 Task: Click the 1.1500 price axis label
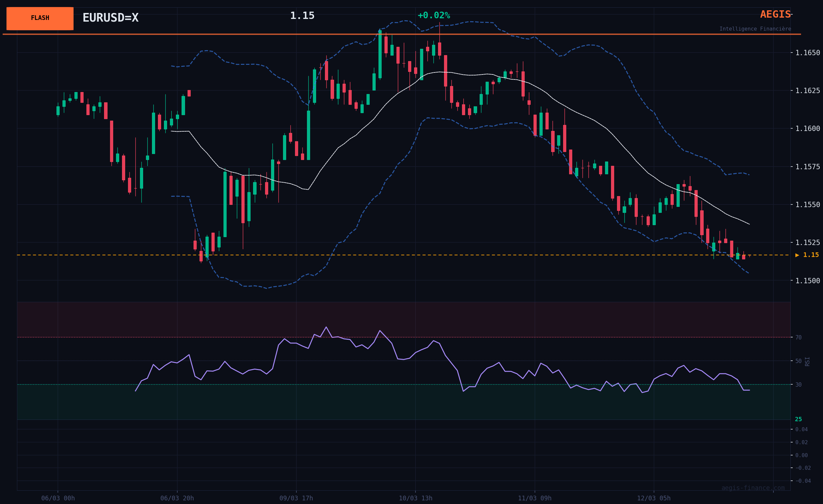807,281
